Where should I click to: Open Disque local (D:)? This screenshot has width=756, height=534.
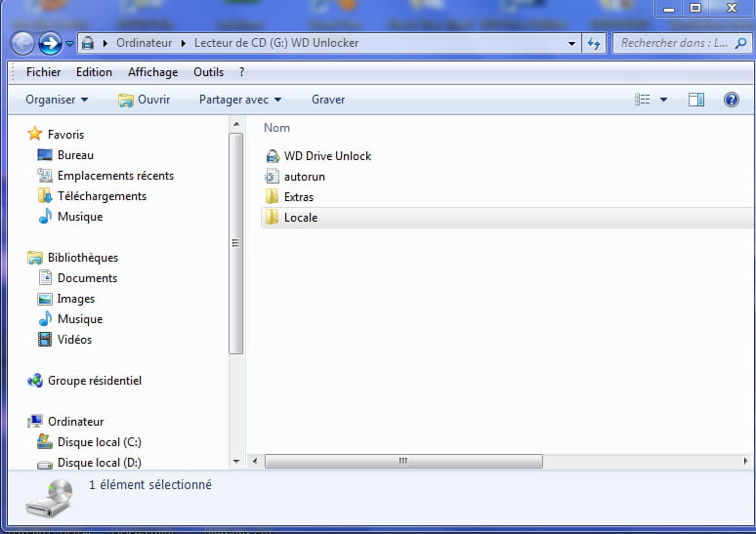pos(90,463)
